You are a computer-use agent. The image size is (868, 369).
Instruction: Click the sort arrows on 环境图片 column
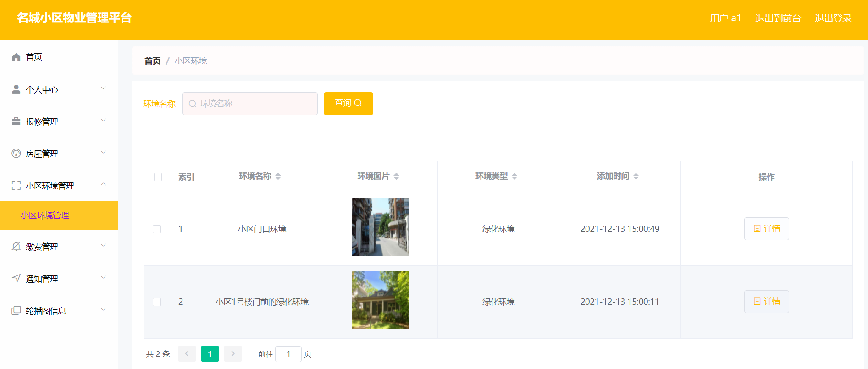click(x=396, y=176)
